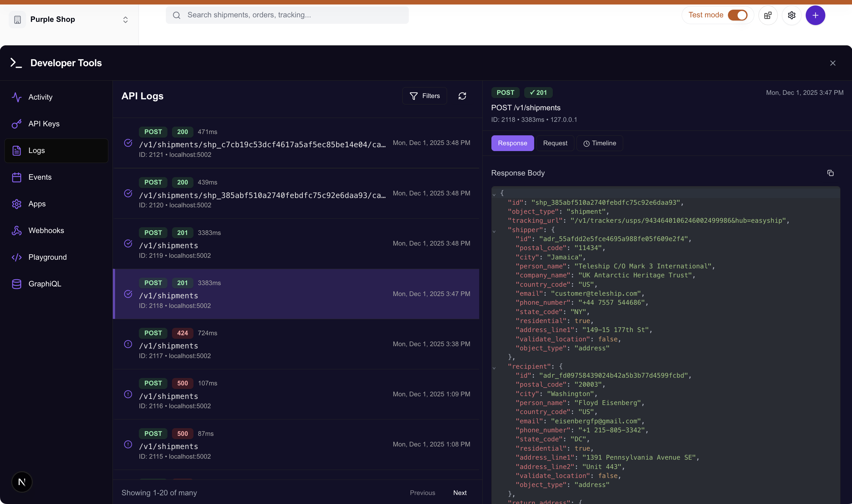
Task: Copy the response body to clipboard
Action: tap(830, 173)
